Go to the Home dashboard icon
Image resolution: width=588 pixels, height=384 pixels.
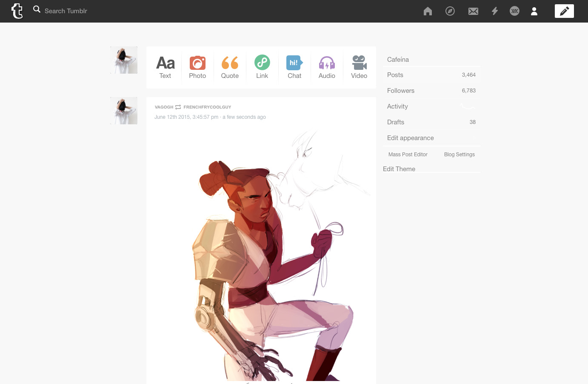428,11
